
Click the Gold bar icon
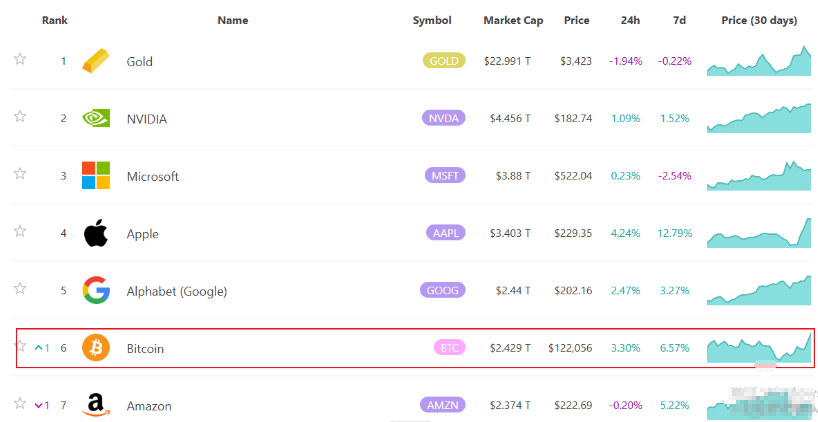pos(96,61)
